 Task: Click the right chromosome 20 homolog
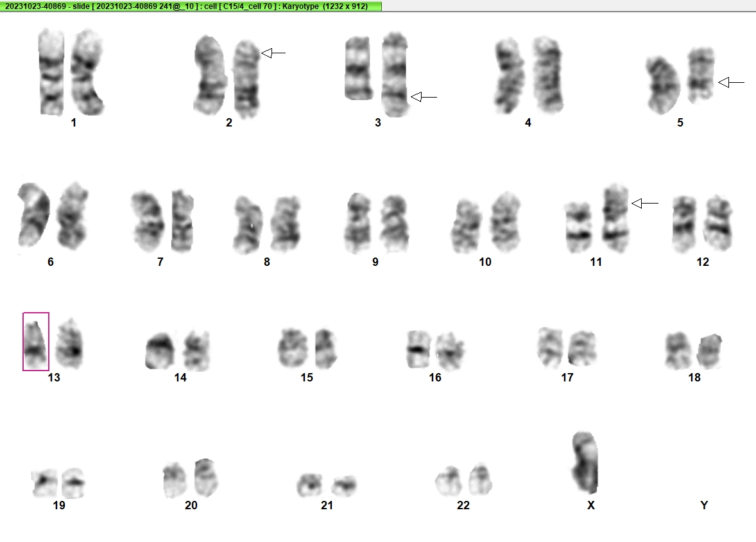coord(207,477)
